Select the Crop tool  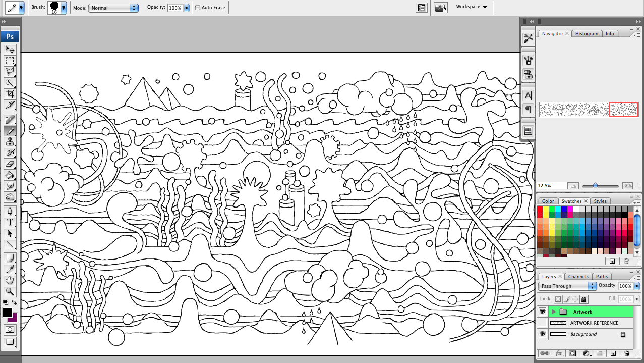tap(10, 94)
